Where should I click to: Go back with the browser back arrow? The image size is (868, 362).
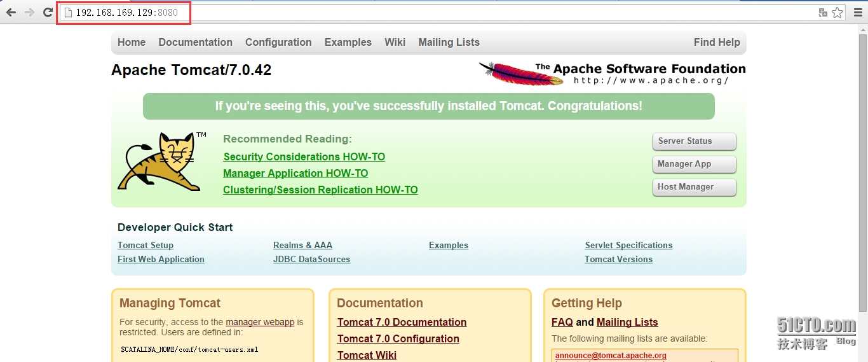coord(11,12)
